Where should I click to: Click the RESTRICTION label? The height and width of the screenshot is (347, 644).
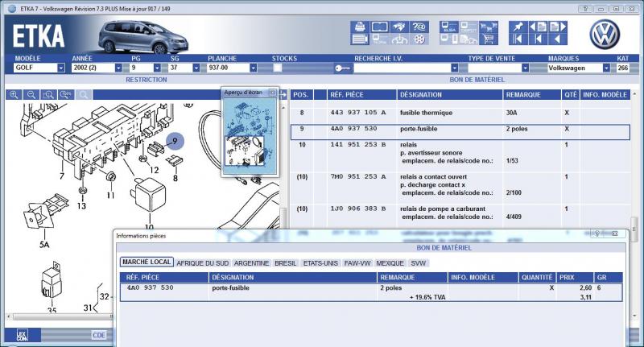point(147,80)
